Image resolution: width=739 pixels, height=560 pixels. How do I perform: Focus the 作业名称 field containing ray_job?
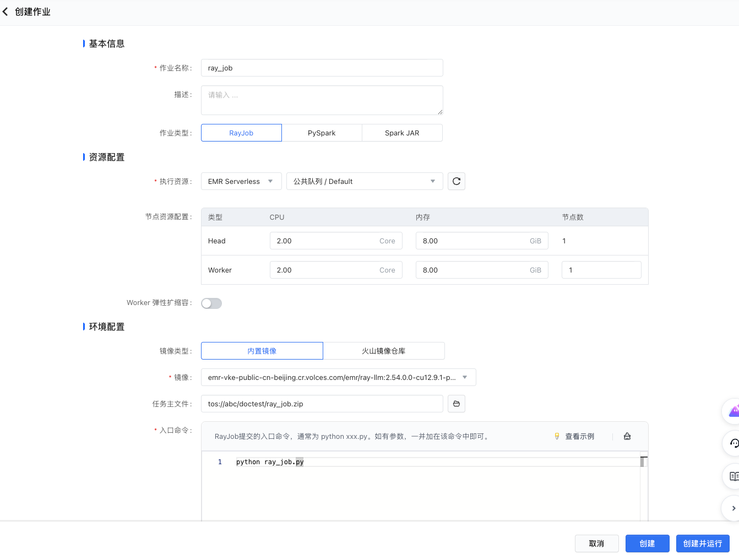pos(322,68)
